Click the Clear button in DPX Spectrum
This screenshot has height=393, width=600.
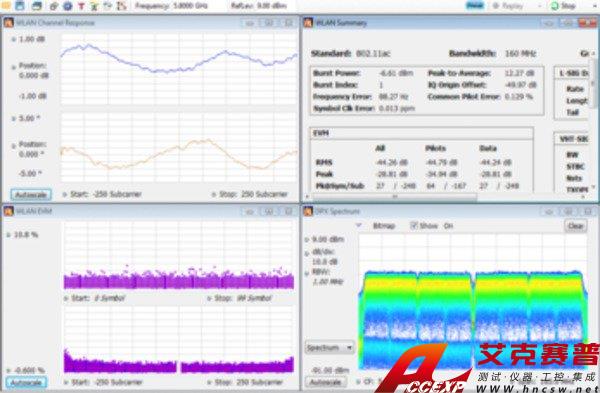(575, 226)
